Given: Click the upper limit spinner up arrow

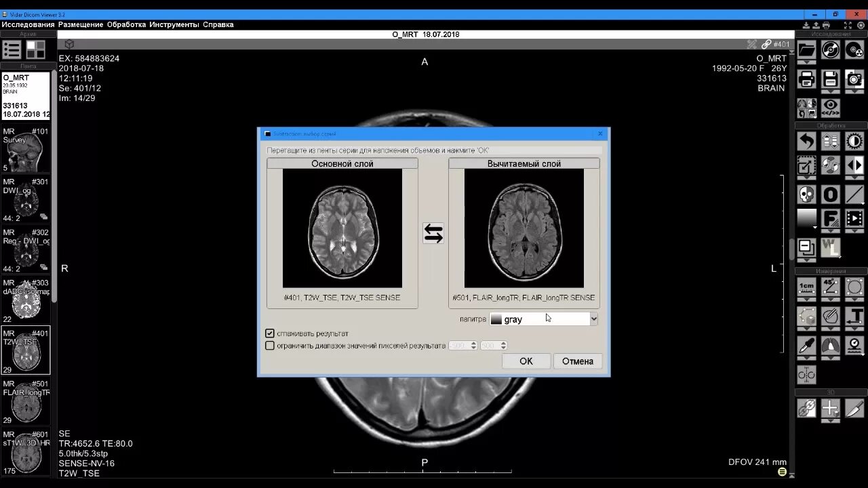Looking at the screenshot, I should click(503, 344).
